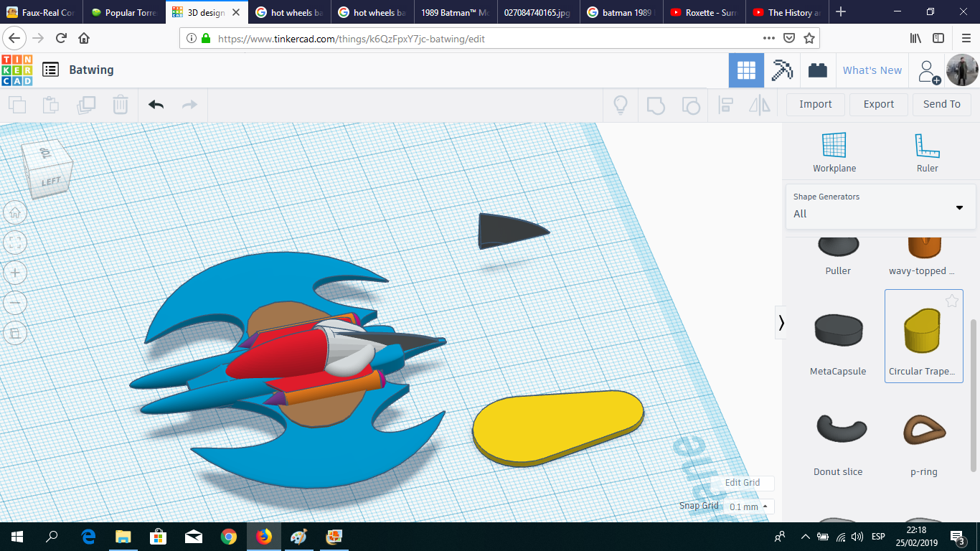Switch to the Roxette YouTube tab
Viewport: 980px width, 551px height.
click(704, 12)
